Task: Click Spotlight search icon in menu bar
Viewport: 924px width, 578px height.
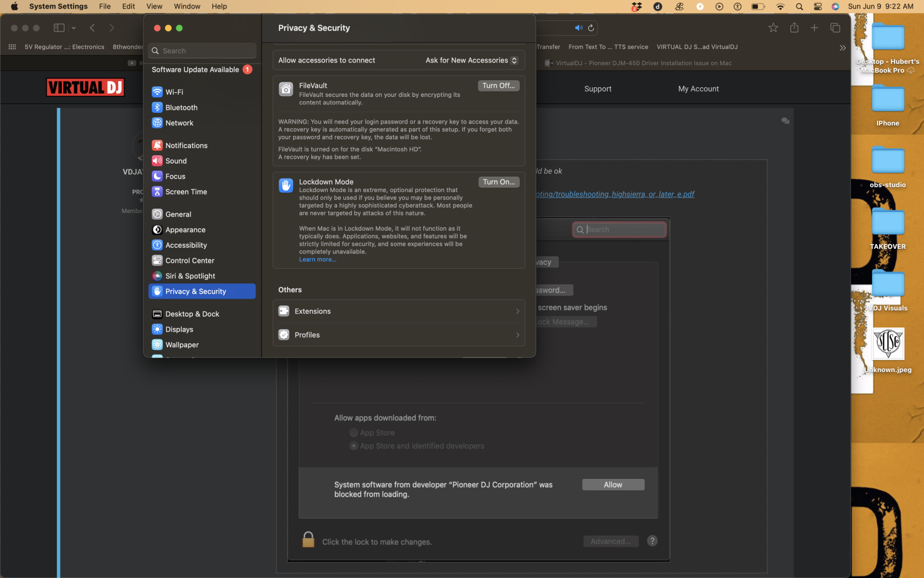Action: [x=799, y=6]
